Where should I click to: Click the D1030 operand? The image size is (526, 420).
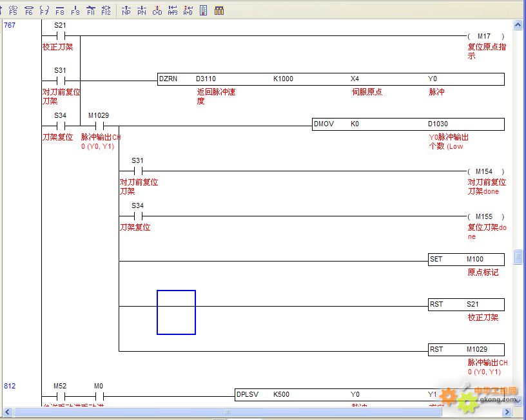coord(438,124)
